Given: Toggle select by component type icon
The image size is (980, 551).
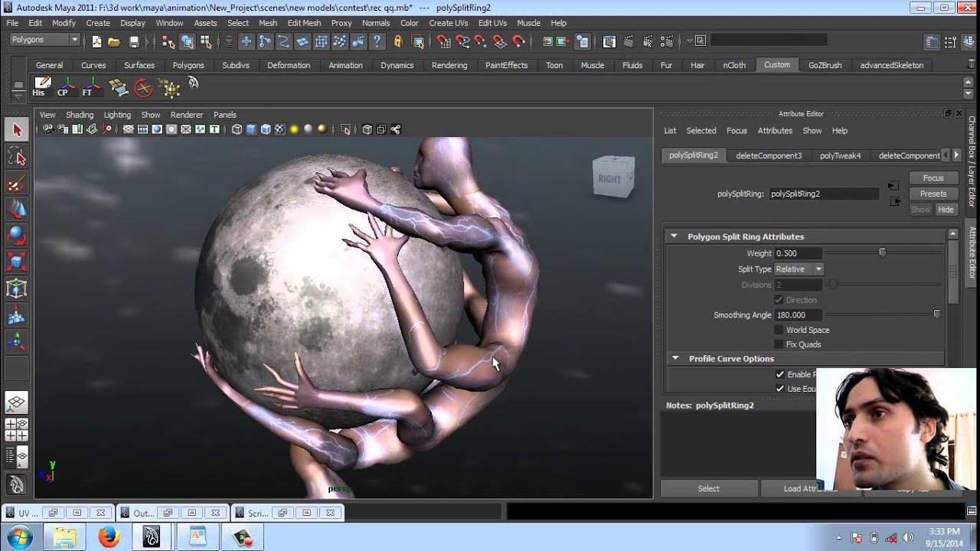Looking at the screenshot, I should coord(205,41).
